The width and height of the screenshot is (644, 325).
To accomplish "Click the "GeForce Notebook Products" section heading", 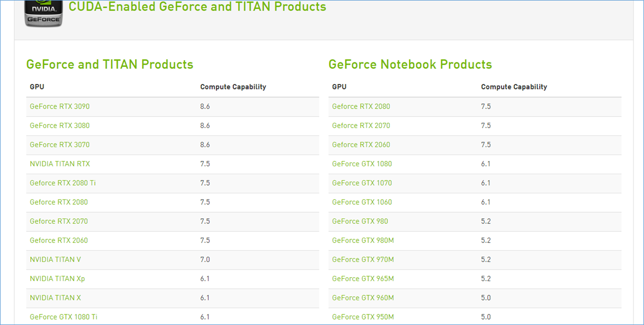I will [410, 64].
